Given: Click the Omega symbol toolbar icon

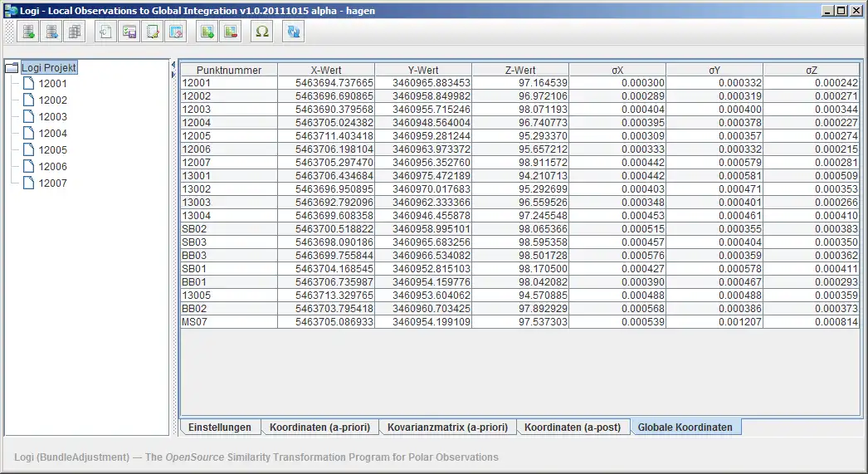Looking at the screenshot, I should (x=262, y=32).
